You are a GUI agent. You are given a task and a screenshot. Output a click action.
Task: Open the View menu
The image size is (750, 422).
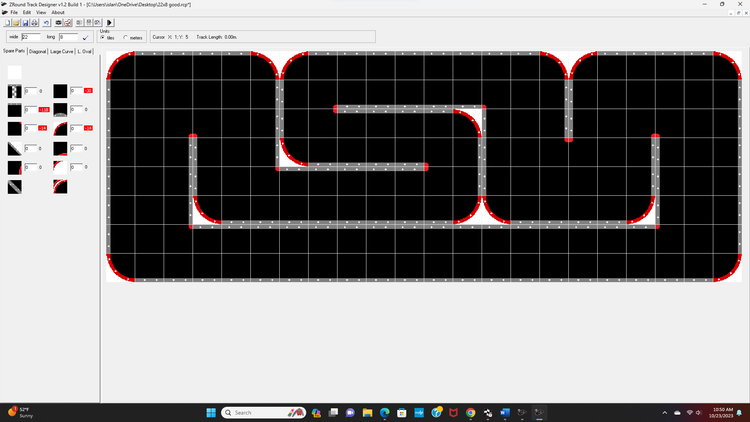click(x=41, y=13)
